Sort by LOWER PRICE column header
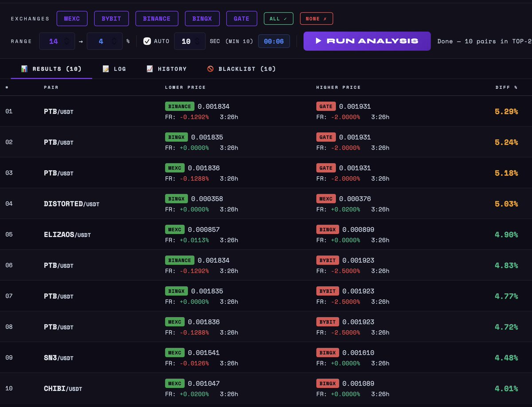This screenshot has height=407, width=532. click(185, 87)
